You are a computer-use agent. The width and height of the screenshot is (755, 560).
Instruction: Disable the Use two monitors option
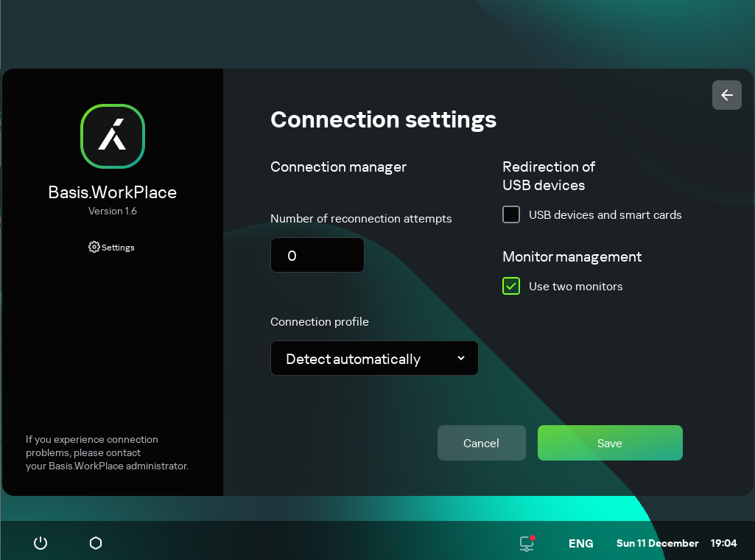pyautogui.click(x=510, y=286)
